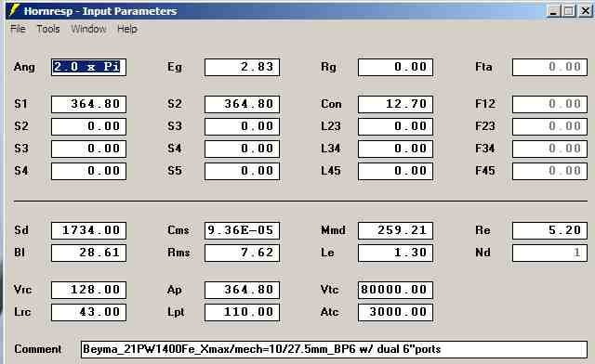Click the Con flare label
The height and width of the screenshot is (364, 595).
coord(331,104)
